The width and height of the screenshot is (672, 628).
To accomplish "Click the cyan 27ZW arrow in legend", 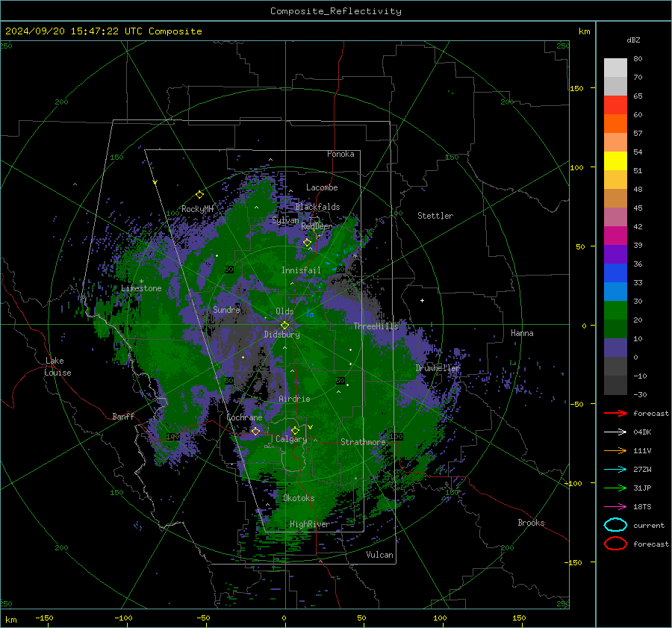I will pos(615,470).
